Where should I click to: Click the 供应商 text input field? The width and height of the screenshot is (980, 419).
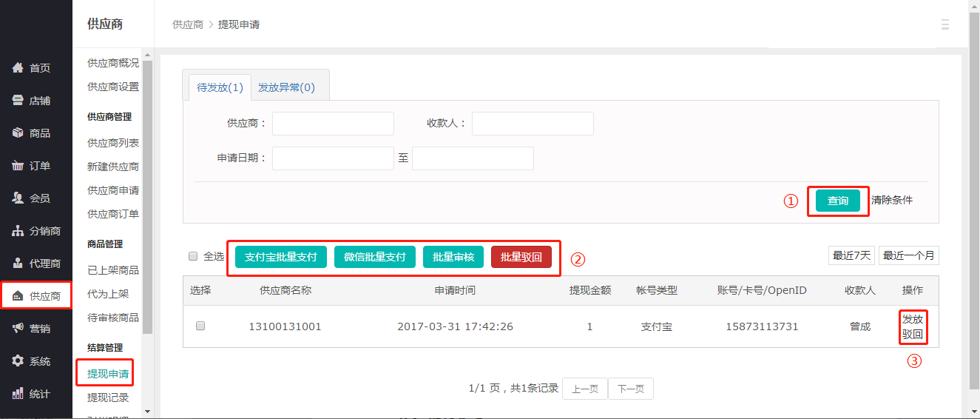(x=333, y=124)
